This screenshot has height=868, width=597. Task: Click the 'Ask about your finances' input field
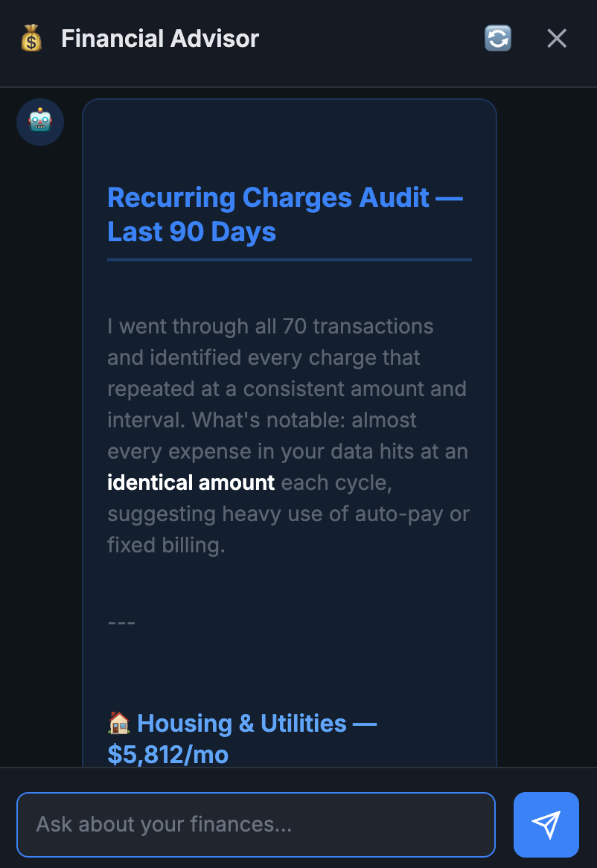tap(255, 824)
